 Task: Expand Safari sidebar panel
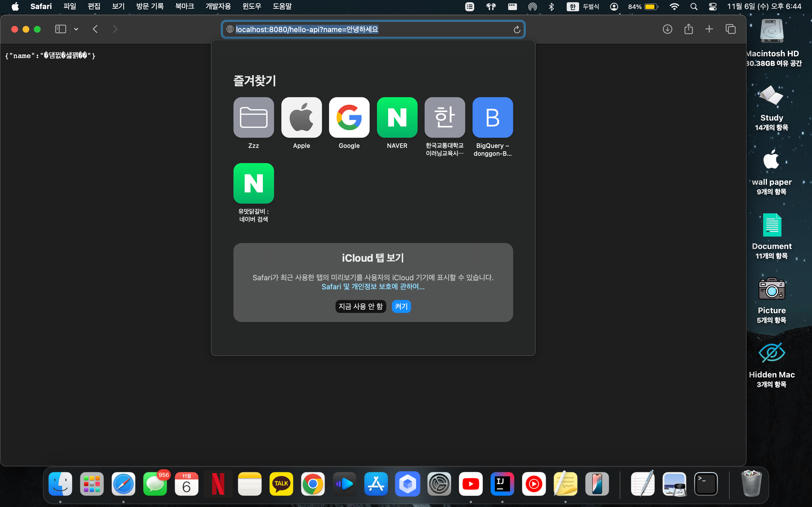[x=61, y=29]
